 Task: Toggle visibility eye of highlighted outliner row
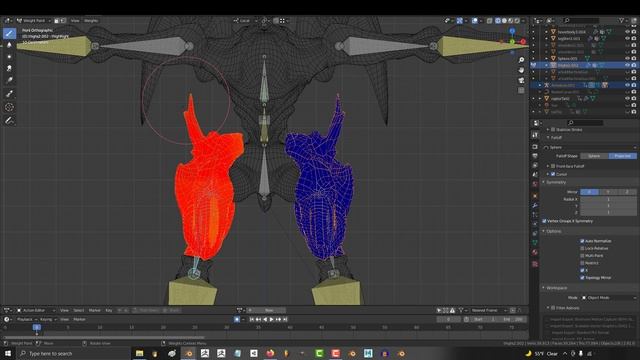(x=627, y=65)
